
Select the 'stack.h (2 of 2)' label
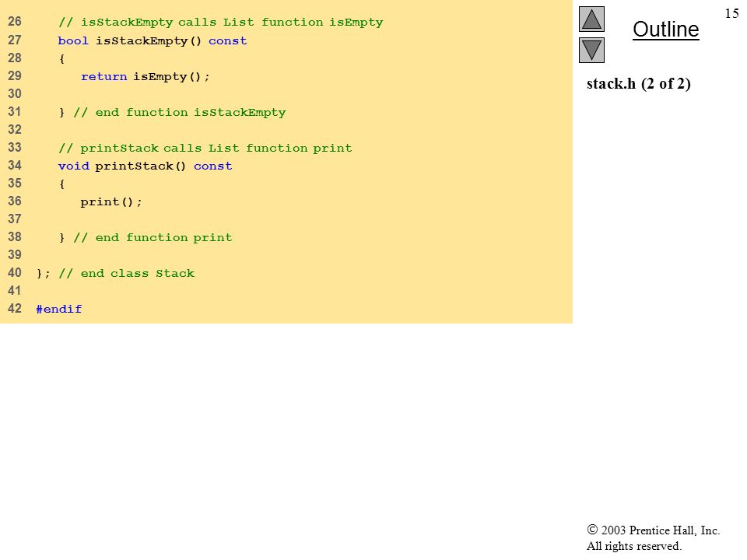click(x=638, y=84)
